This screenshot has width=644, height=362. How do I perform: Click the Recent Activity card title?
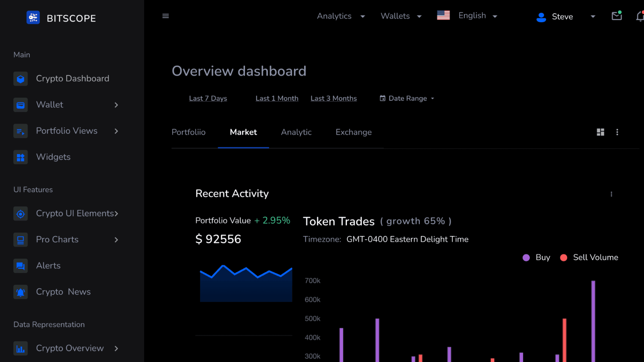coord(232,194)
